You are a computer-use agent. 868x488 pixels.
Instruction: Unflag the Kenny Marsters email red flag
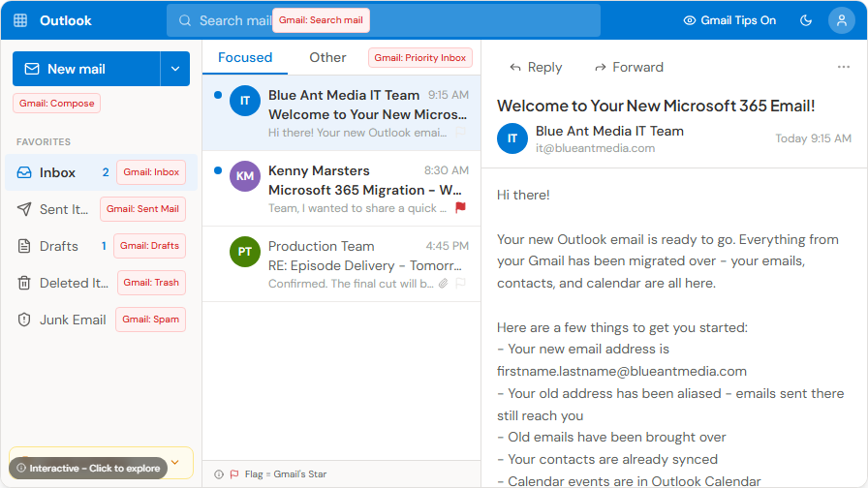[x=460, y=207]
